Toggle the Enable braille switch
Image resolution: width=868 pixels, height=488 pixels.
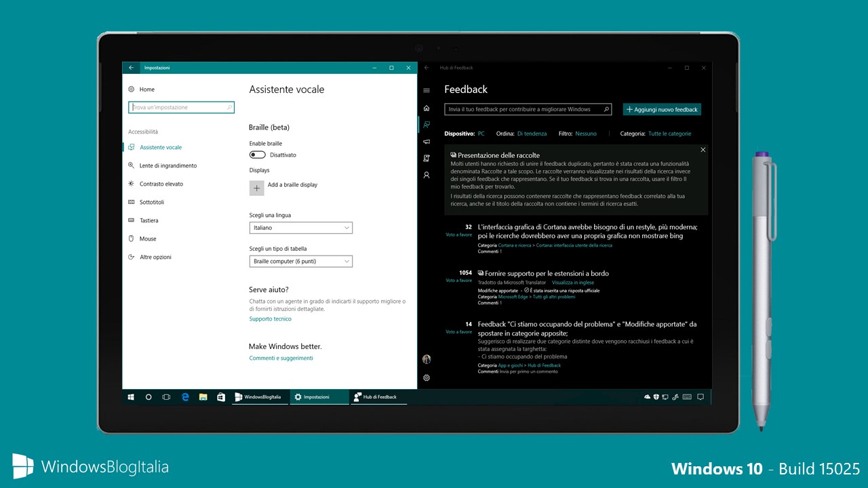[257, 155]
